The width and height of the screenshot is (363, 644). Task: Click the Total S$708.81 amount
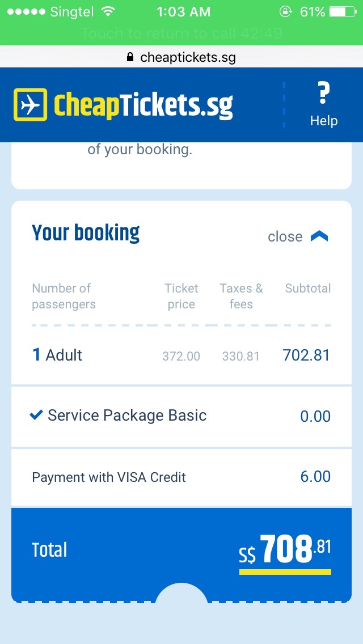[286, 548]
